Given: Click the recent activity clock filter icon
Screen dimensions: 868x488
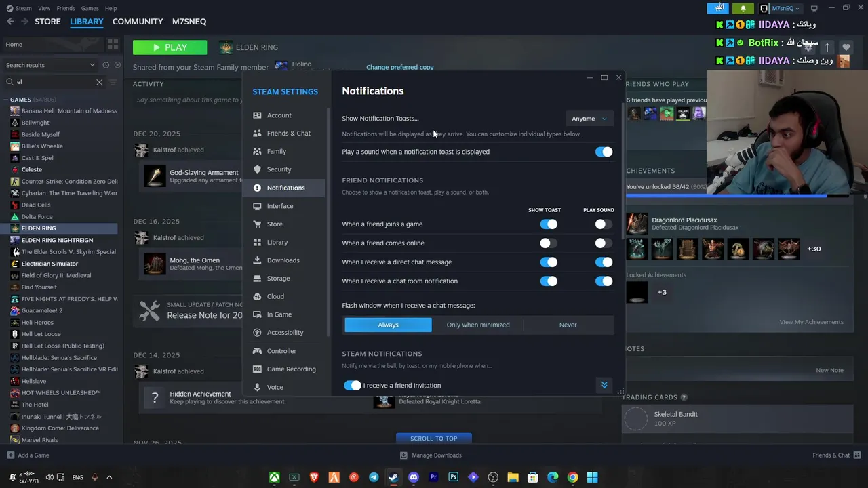Looking at the screenshot, I should coord(106,65).
